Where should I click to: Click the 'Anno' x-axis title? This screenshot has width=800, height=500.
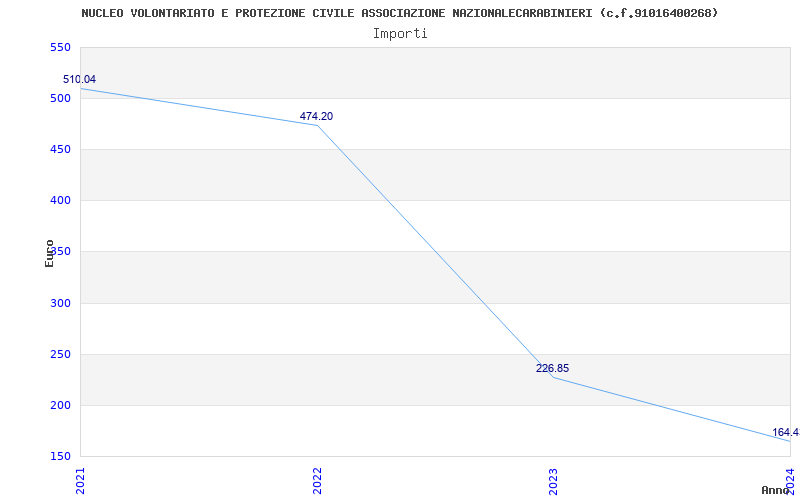[776, 490]
